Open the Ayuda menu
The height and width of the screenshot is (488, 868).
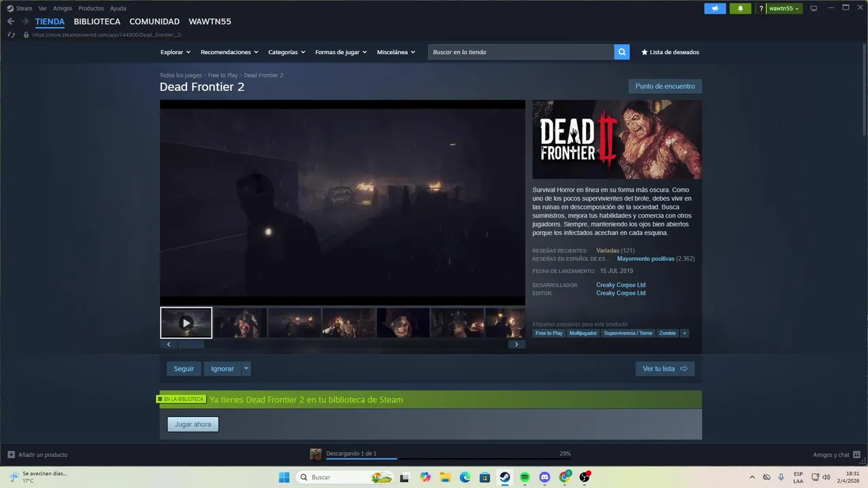coord(118,8)
